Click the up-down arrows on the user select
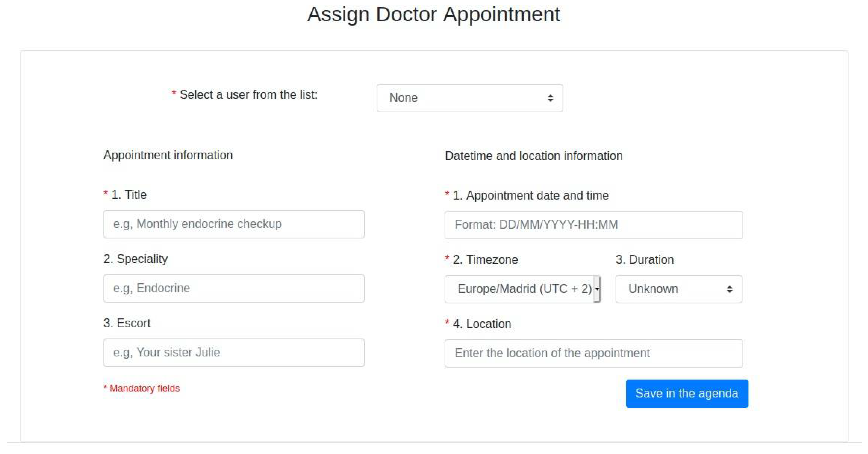868x454 pixels. click(550, 98)
